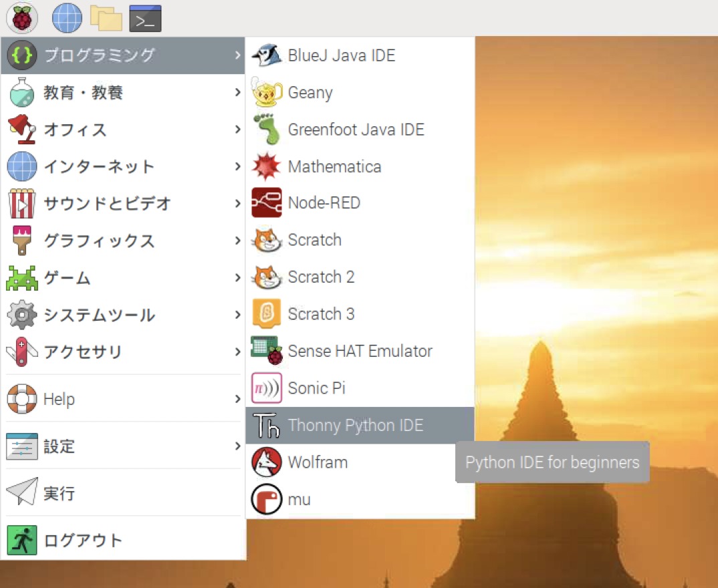Image resolution: width=718 pixels, height=588 pixels.
Task: Click the Scratch 2 cat icon
Action: (267, 277)
